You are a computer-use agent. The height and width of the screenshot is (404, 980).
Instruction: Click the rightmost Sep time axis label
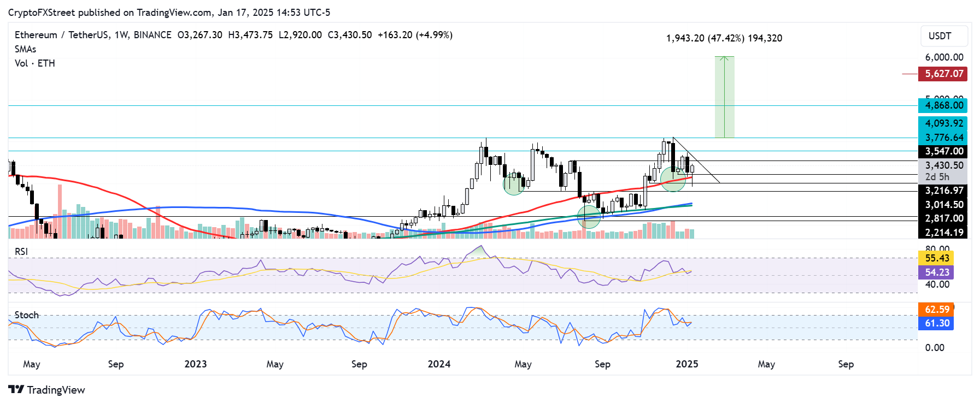tap(846, 364)
